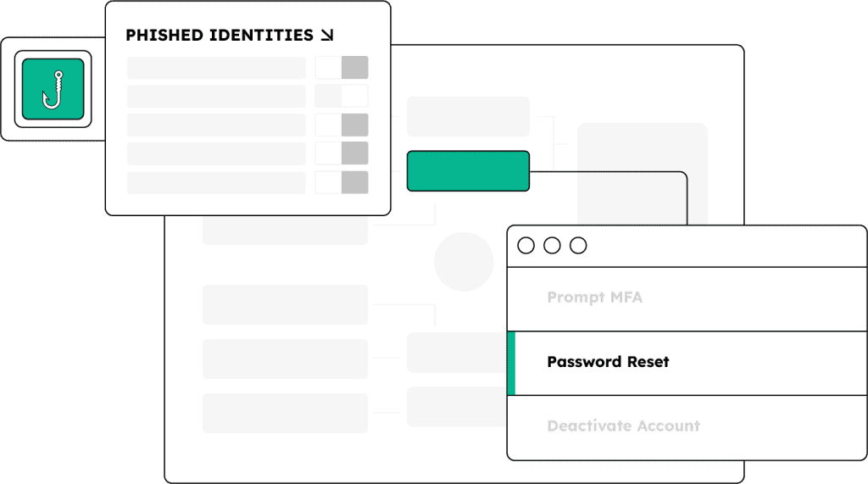Viewport: 868px width, 484px height.
Task: Click the gray circle node in workflow
Action: pos(464,262)
